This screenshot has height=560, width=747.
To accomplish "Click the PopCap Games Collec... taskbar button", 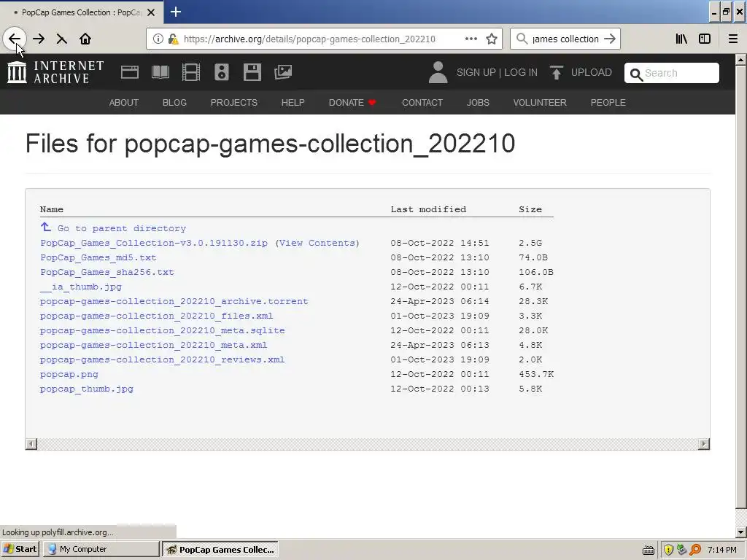I will point(220,549).
